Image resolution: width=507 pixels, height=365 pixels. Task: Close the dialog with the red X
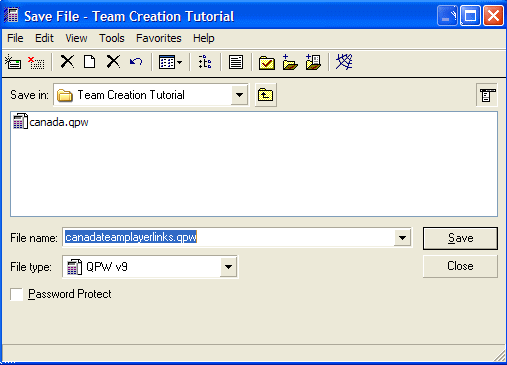(493, 16)
